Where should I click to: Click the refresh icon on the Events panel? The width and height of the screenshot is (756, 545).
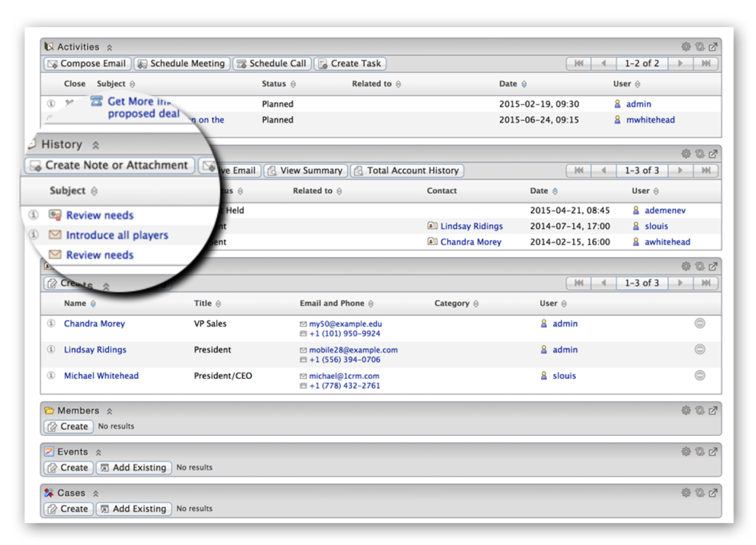[x=701, y=451]
